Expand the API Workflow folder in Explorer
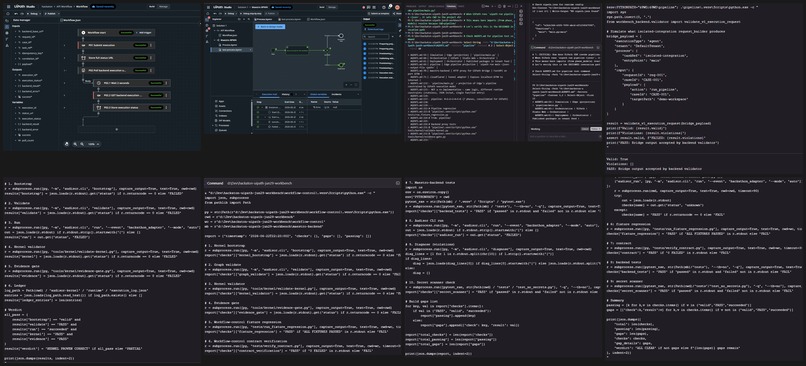This screenshot has height=366, width=806. pos(215,30)
